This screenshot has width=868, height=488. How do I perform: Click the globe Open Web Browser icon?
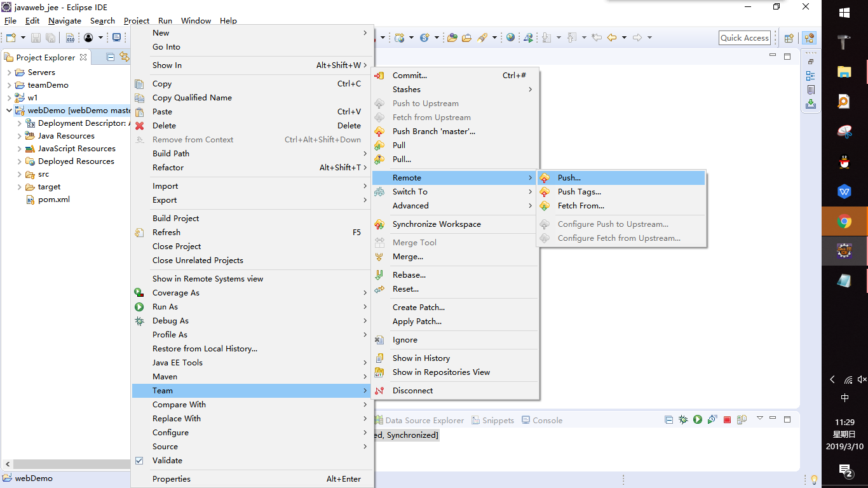(510, 37)
